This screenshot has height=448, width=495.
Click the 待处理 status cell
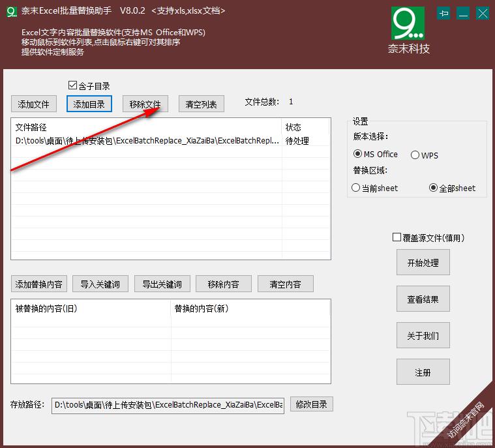(x=297, y=141)
